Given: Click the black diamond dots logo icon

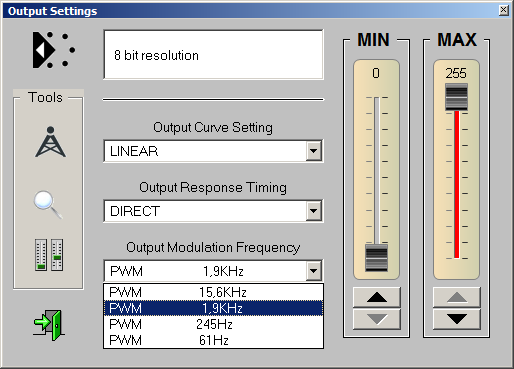Looking at the screenshot, I should (54, 50).
